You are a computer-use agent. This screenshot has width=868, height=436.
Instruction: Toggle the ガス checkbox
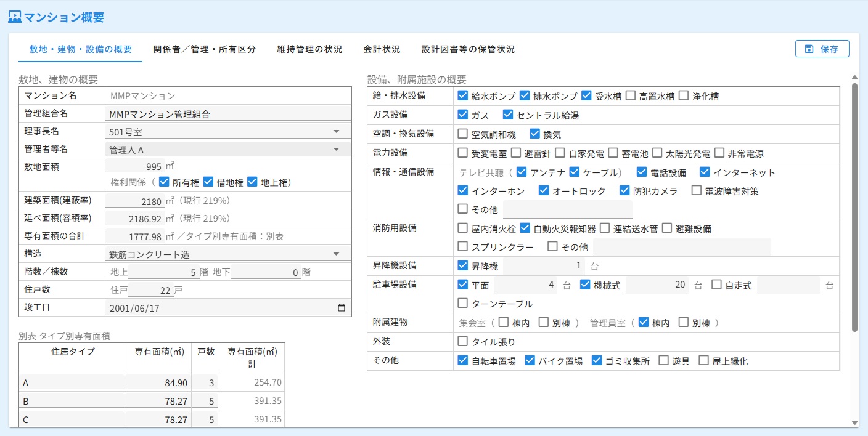(x=463, y=115)
